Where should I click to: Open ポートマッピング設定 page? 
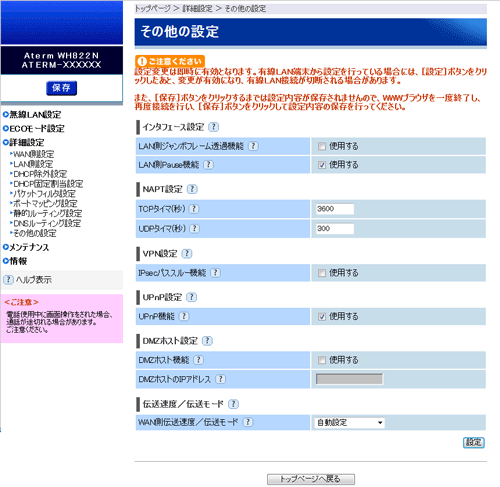click(45, 203)
